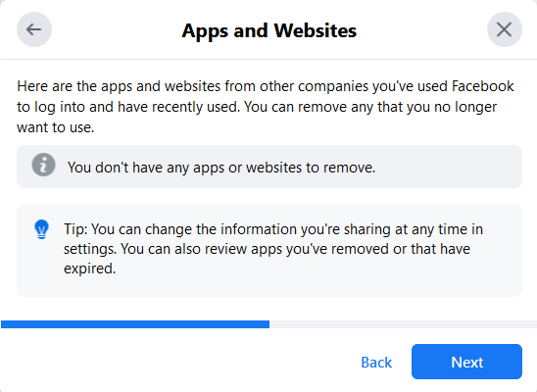Click the gray unfilled progress bar section
Image resolution: width=537 pixels, height=392 pixels.
point(403,324)
